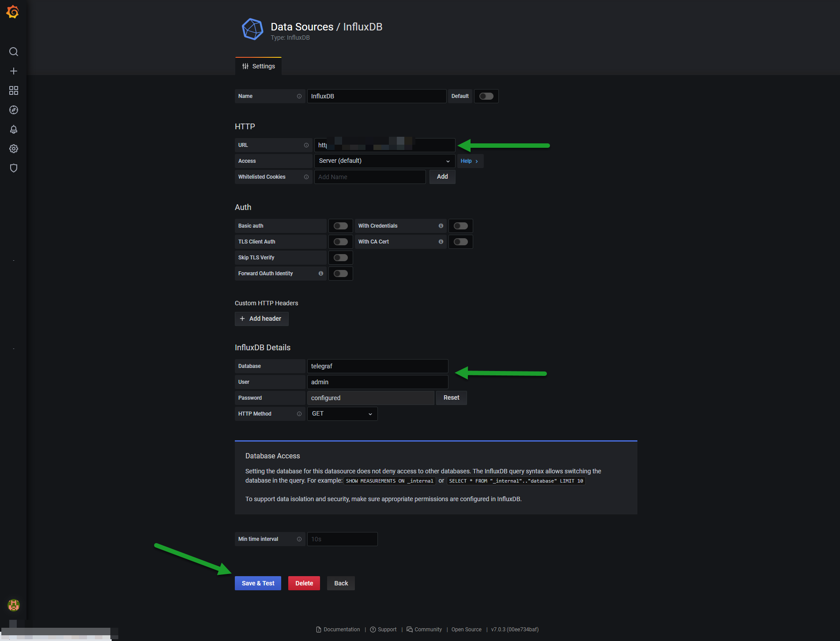The width and height of the screenshot is (840, 641).
Task: Enable the Forward OAuth Identity switch
Action: pyautogui.click(x=341, y=274)
